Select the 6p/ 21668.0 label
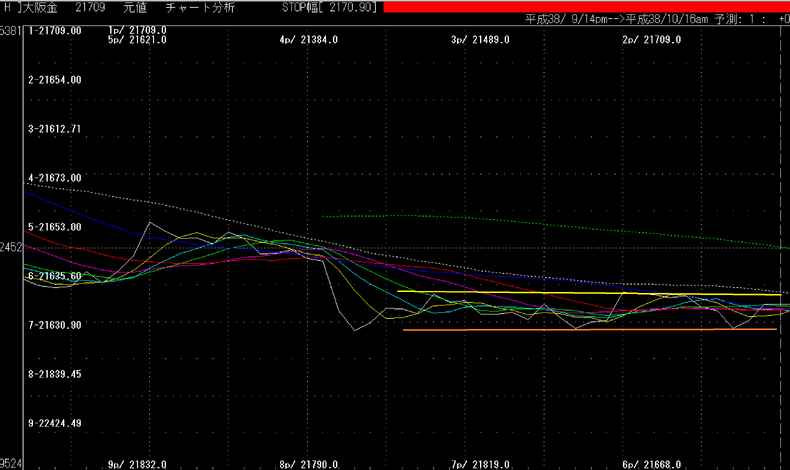 (x=651, y=464)
